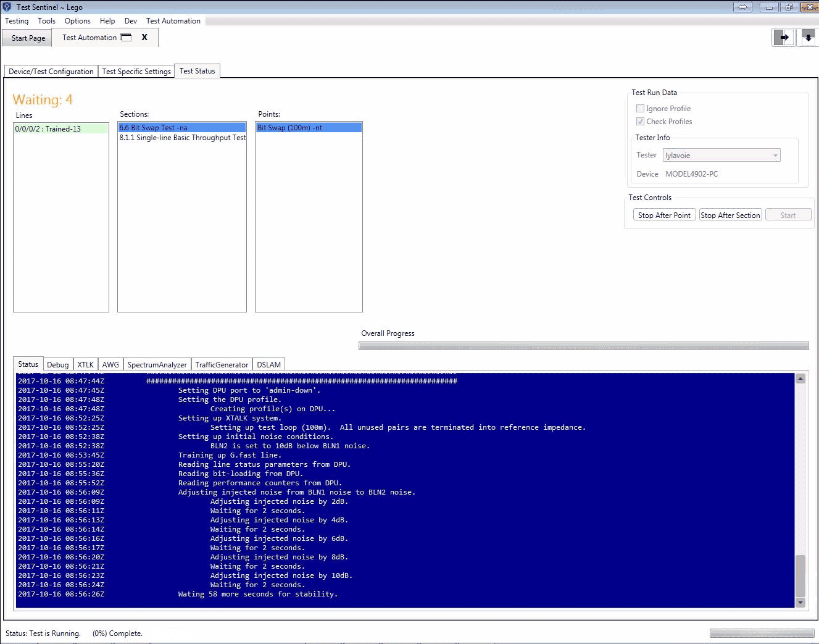819x644 pixels.
Task: Click the log scrollbar down arrow
Action: click(x=800, y=602)
